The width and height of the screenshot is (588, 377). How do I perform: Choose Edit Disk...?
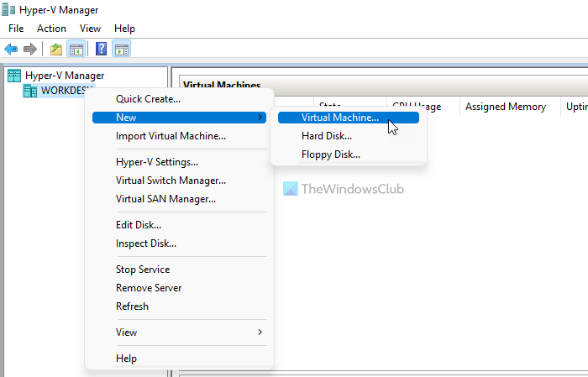[179, 225]
